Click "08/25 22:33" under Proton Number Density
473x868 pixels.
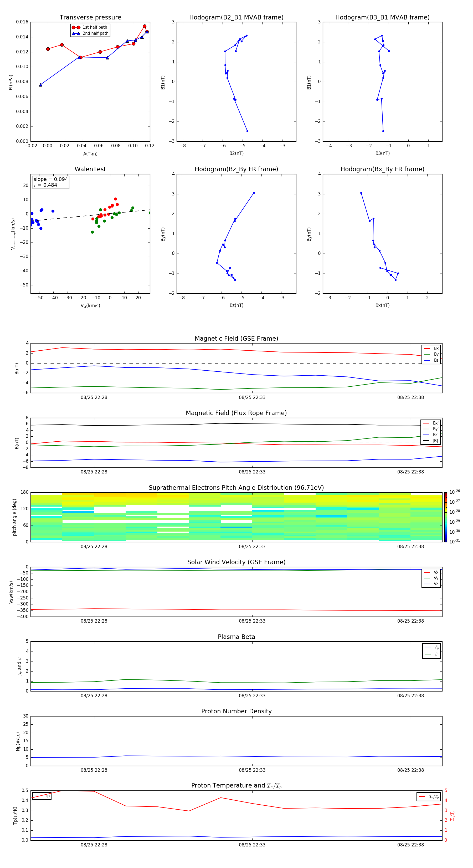click(x=252, y=770)
